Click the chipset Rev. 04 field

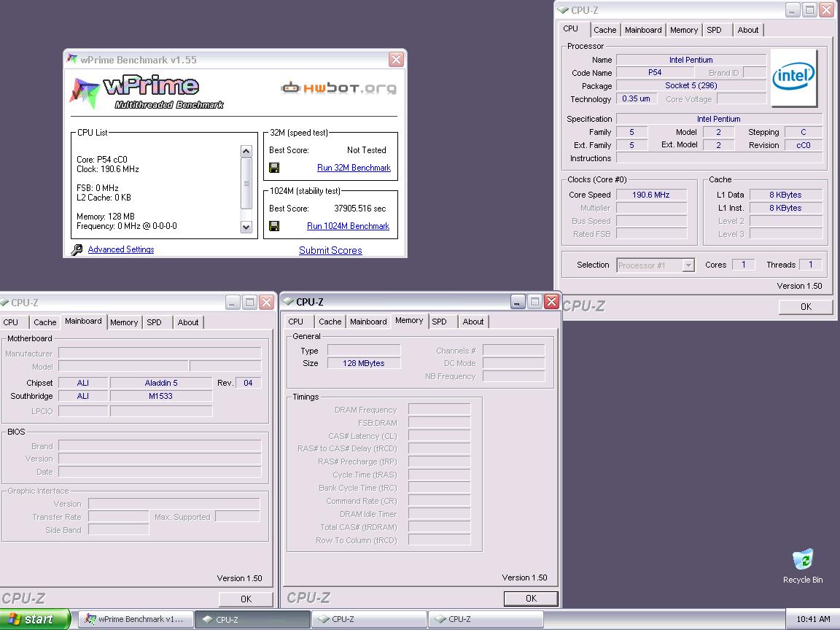248,383
